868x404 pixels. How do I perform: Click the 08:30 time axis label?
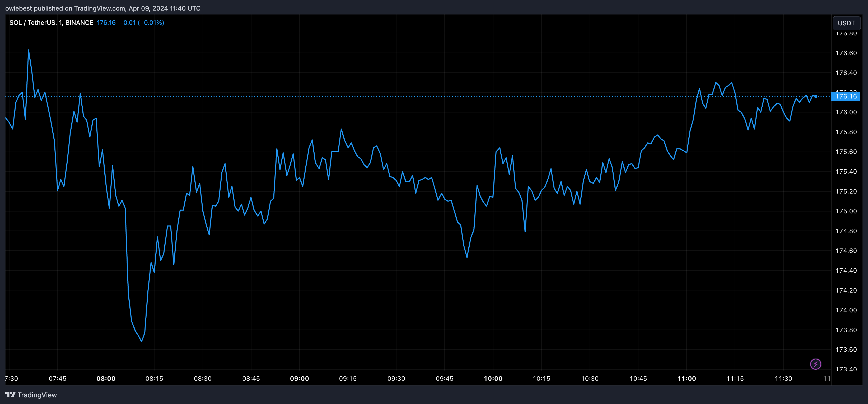click(x=203, y=378)
